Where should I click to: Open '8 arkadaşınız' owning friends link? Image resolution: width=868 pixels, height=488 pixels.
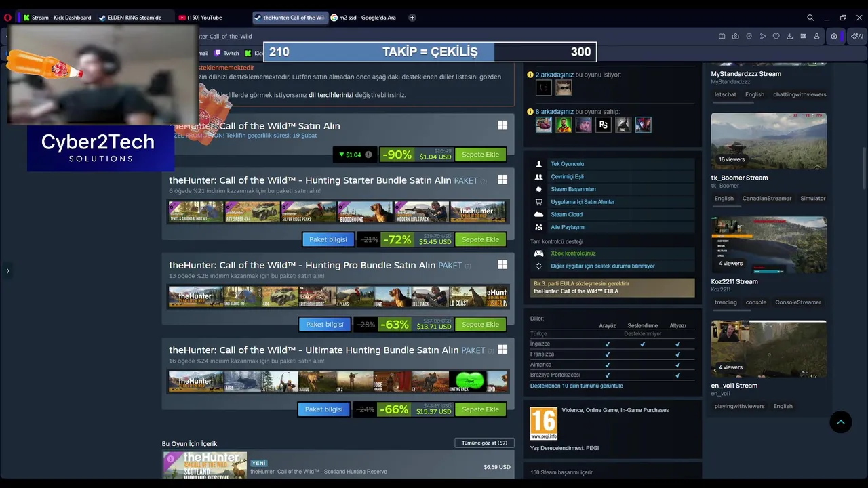click(554, 112)
